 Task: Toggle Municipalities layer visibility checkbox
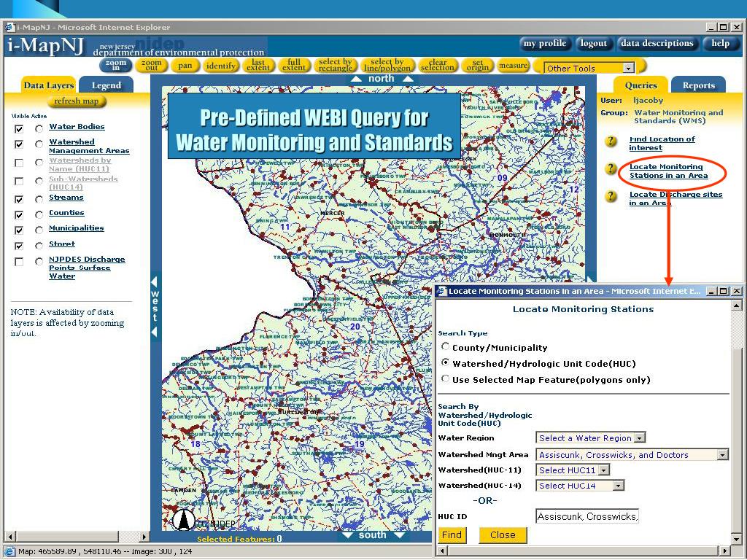[19, 230]
